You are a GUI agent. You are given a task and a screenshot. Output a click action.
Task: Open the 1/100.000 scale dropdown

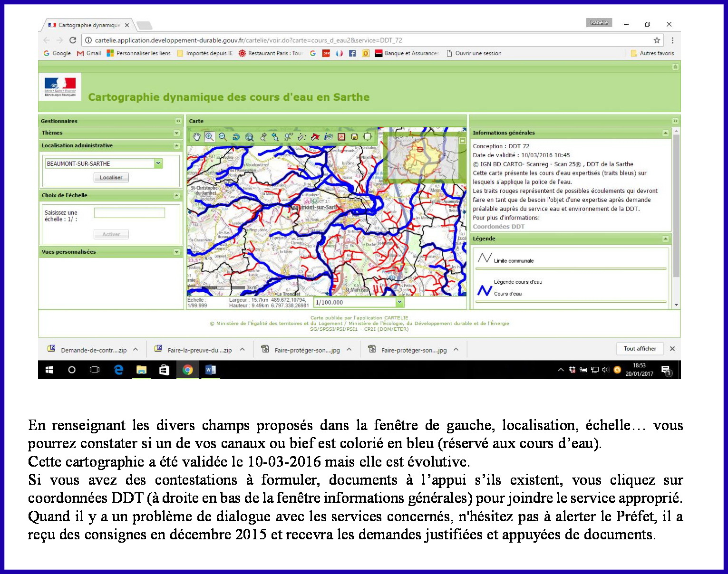point(399,302)
